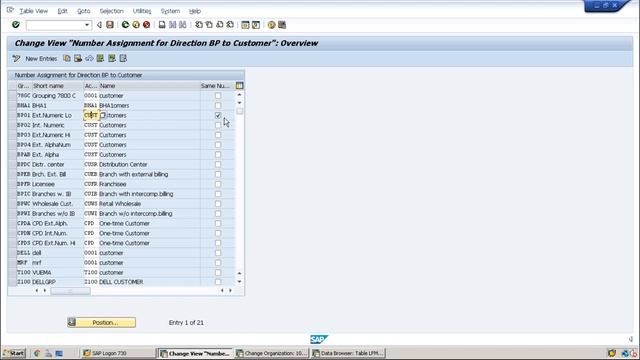Click the Last Page icon
The height and width of the screenshot is (360, 640).
coord(230,25)
